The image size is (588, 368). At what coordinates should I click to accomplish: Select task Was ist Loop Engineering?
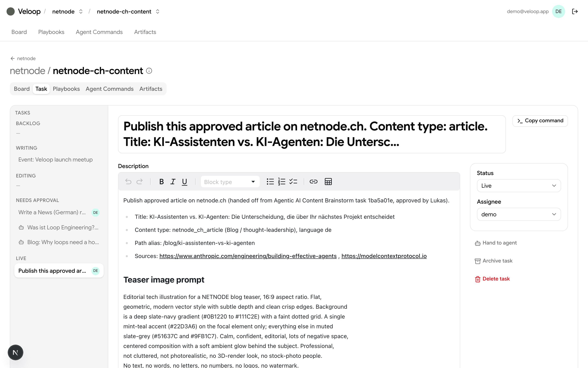click(59, 228)
